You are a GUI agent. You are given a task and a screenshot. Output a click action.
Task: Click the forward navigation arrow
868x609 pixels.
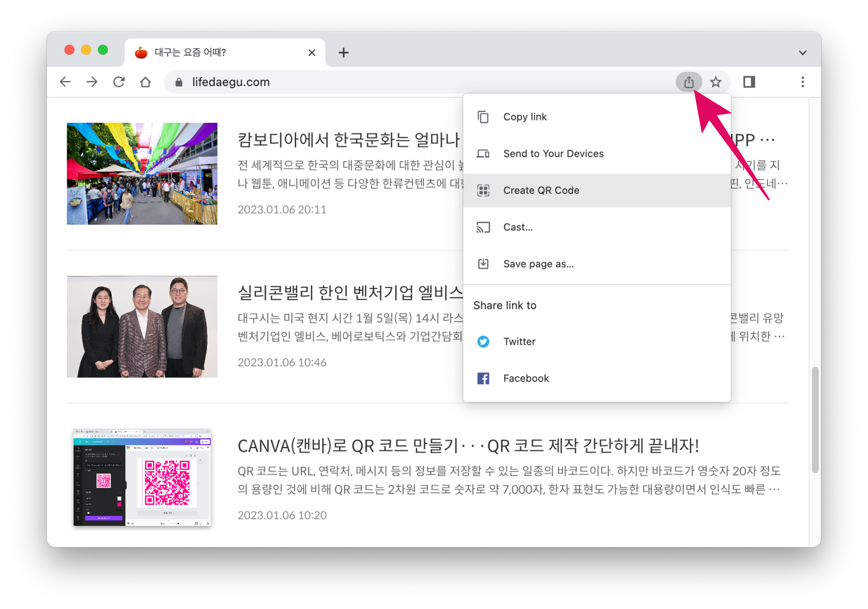point(92,82)
